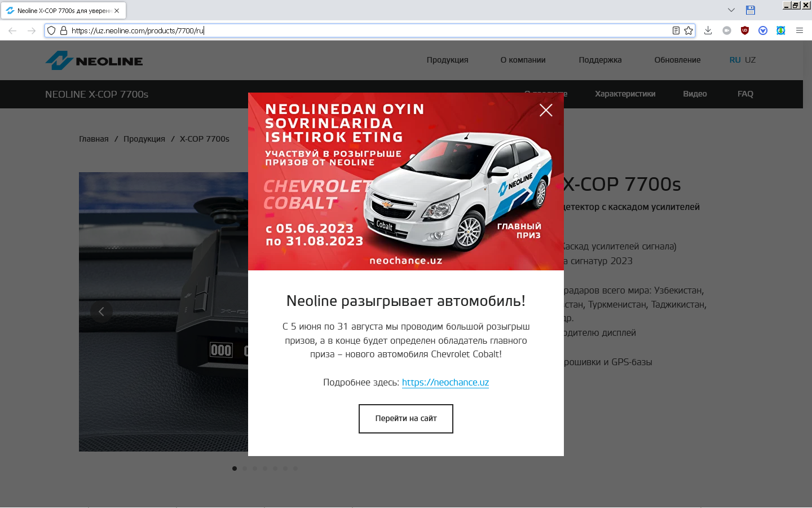Viewport: 812px width, 508px height.
Task: Click the blue circular checkmark extension icon
Action: (763, 30)
